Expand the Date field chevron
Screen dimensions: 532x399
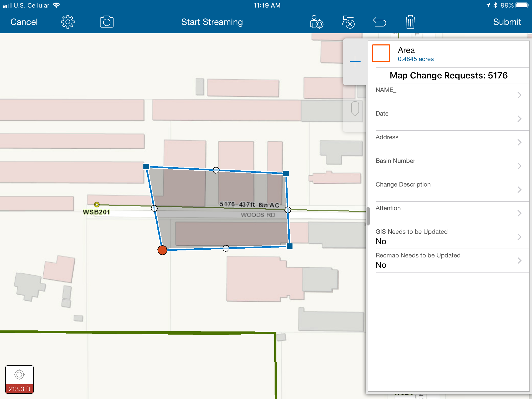pos(519,119)
